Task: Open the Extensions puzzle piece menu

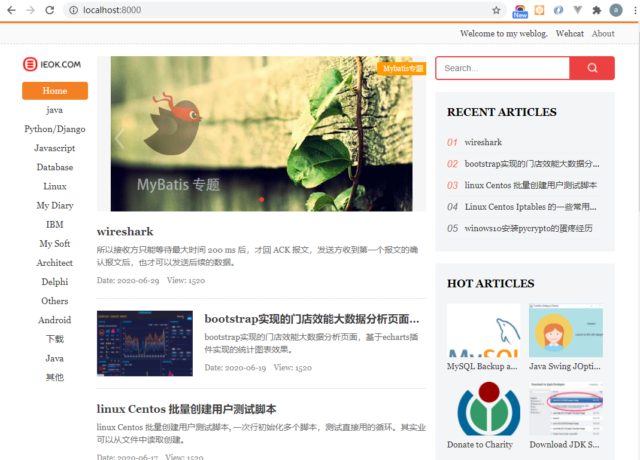Action: tap(597, 10)
